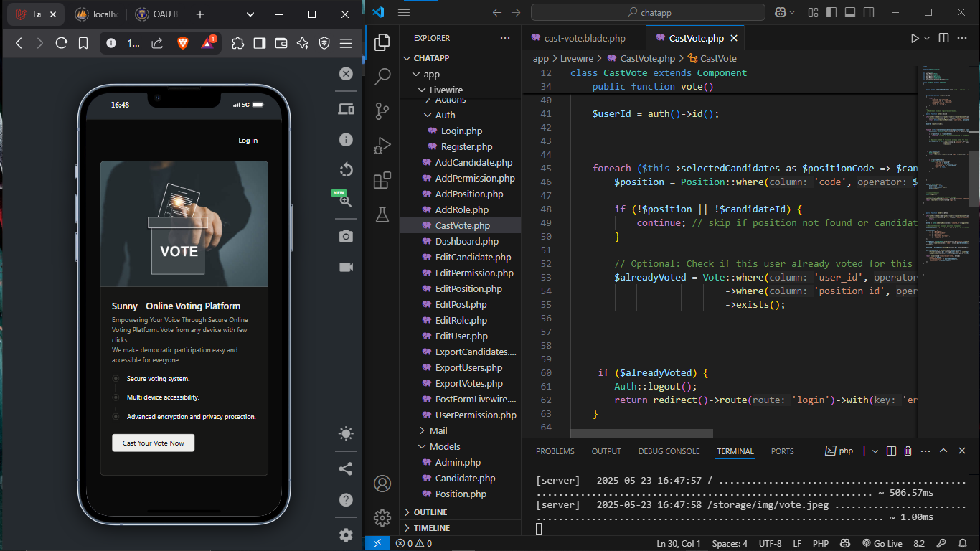This screenshot has width=980, height=551.
Task: Click Cast Your Vote Now button
Action: (153, 443)
